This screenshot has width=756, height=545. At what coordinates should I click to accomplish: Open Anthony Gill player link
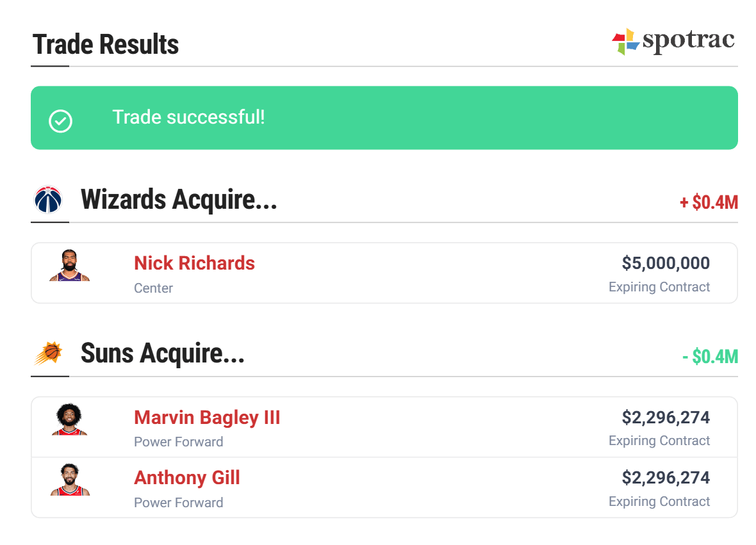(187, 478)
